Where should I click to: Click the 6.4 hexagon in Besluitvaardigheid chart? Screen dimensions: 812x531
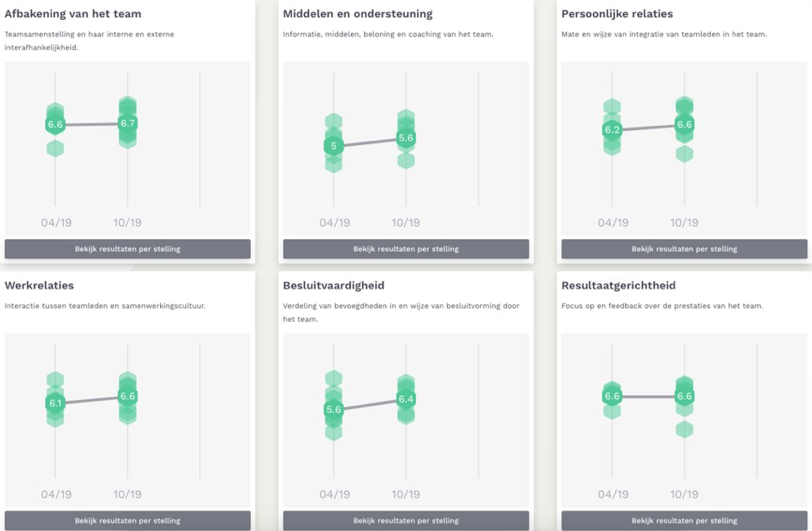[406, 399]
